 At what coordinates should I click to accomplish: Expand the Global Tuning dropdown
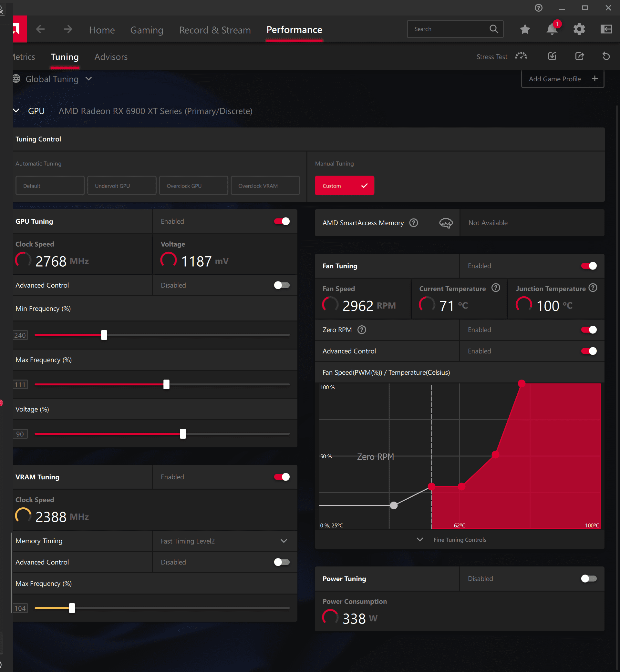tap(88, 78)
